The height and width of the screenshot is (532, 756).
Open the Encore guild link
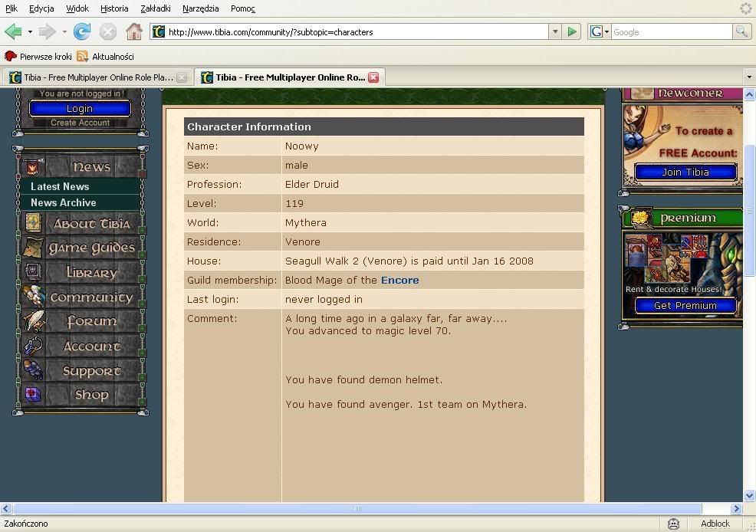coord(399,281)
